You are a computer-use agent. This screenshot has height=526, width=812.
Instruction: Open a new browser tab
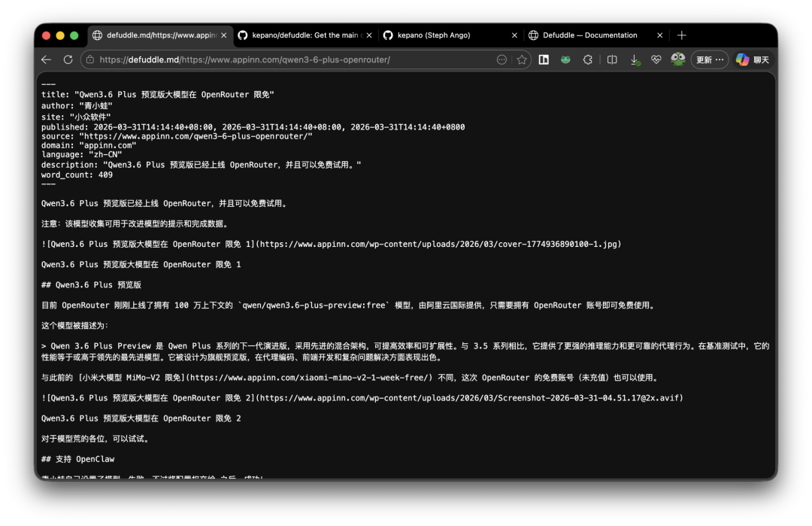click(681, 35)
